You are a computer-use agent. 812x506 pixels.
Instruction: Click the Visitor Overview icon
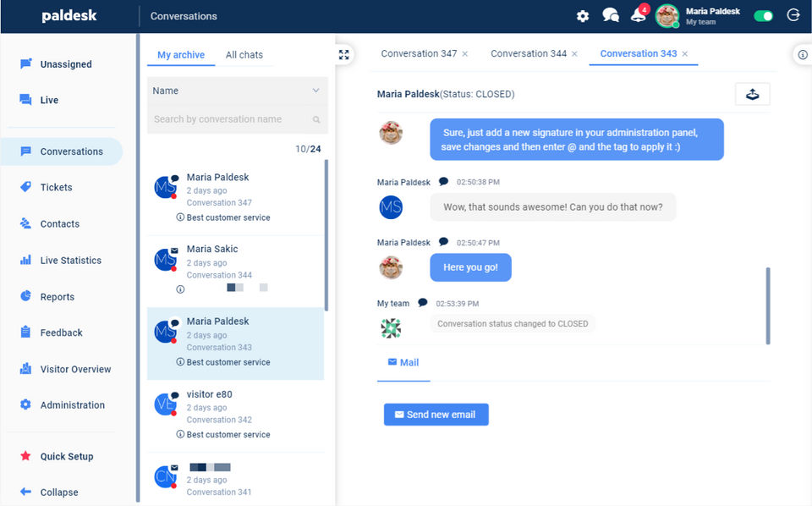(25, 369)
